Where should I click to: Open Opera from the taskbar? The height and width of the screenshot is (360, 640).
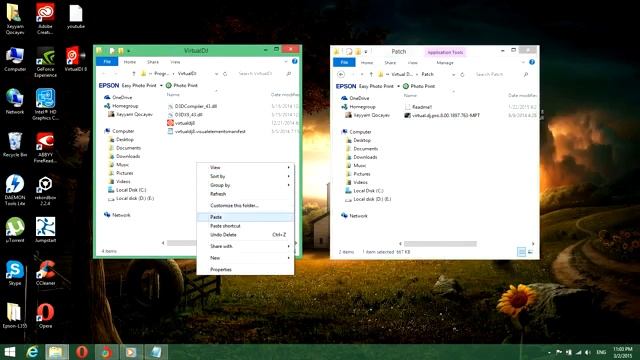click(x=82, y=352)
